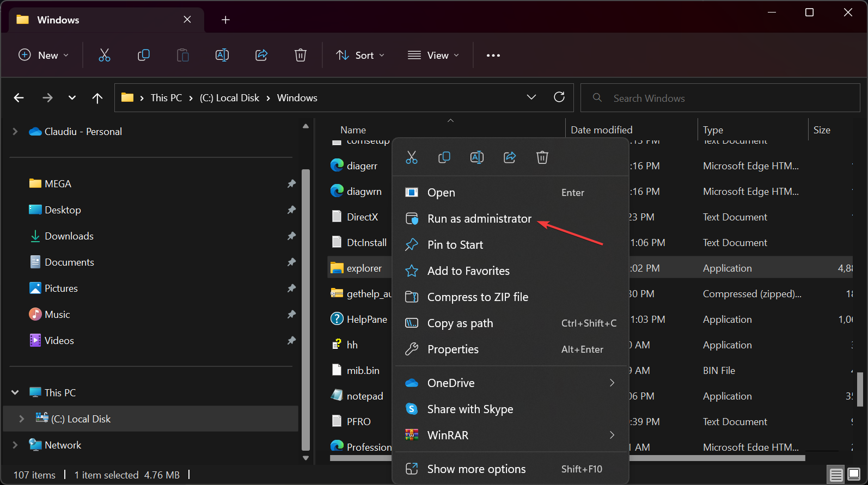
Task: Switch to the details view in the status bar
Action: [836, 475]
